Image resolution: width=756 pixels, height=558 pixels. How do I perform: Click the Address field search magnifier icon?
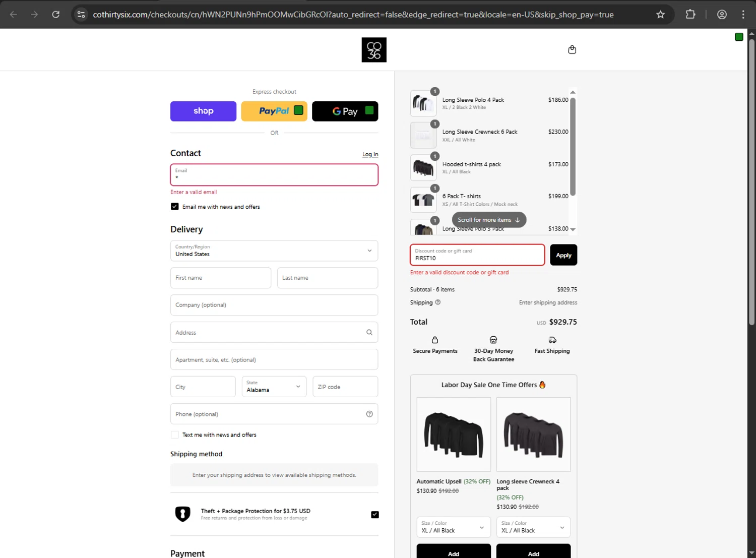point(369,332)
